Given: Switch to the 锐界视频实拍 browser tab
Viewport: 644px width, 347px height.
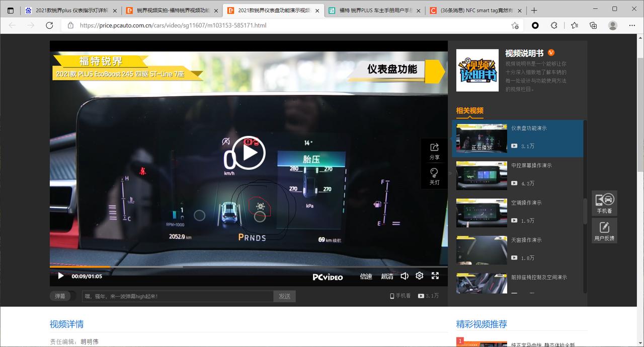Looking at the screenshot, I should (x=172, y=10).
